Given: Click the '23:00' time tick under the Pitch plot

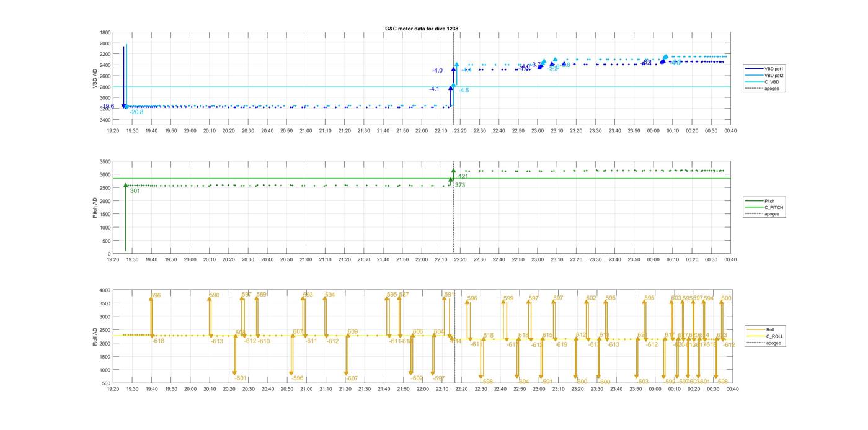Looking at the screenshot, I should tap(538, 260).
